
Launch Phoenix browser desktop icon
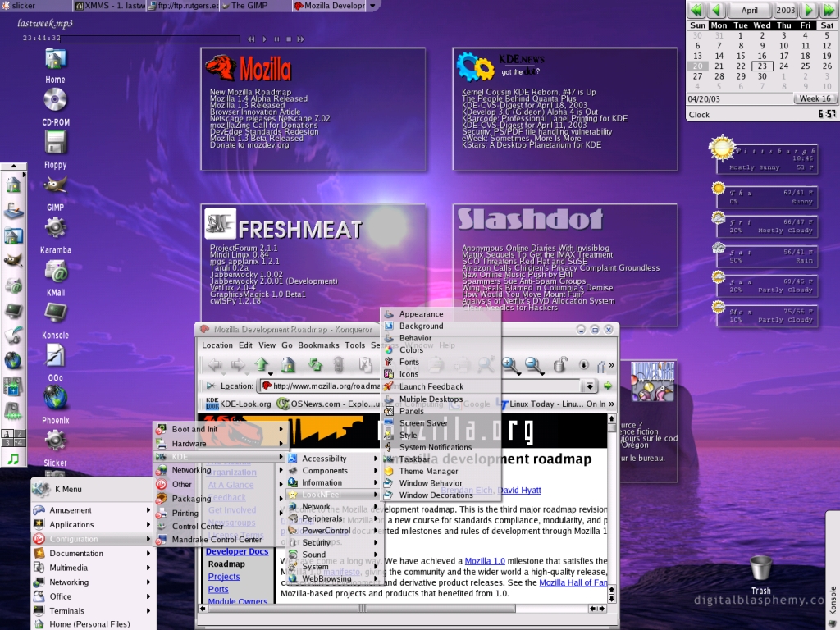(x=55, y=398)
